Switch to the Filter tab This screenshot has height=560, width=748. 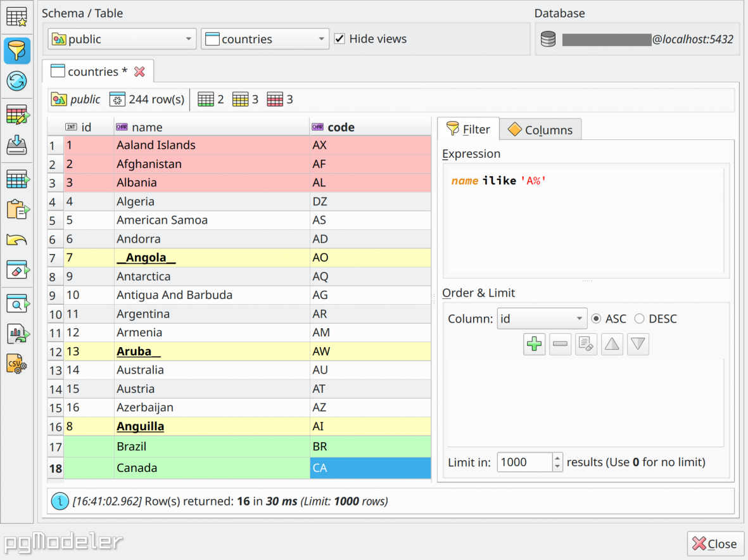click(468, 129)
